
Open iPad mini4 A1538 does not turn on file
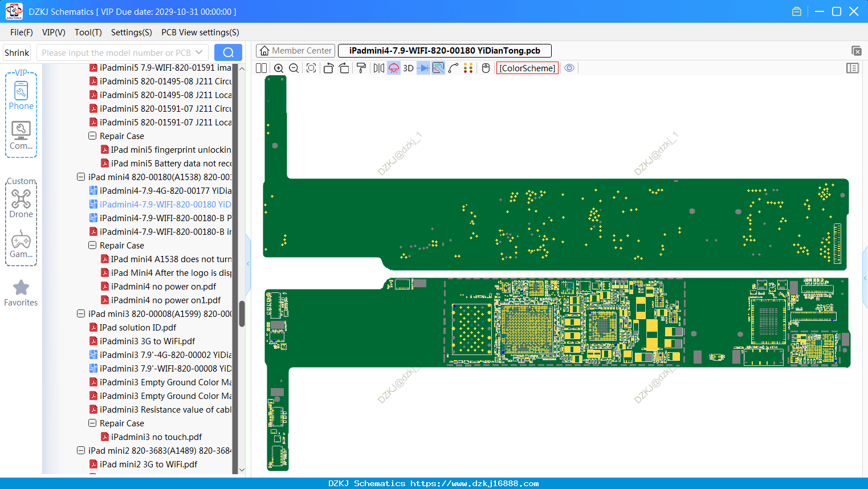(x=166, y=259)
